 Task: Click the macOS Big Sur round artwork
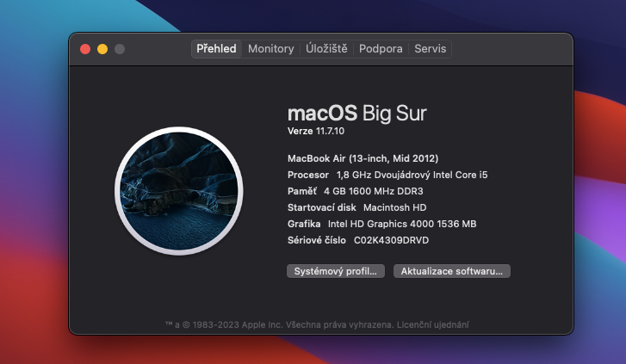click(179, 191)
